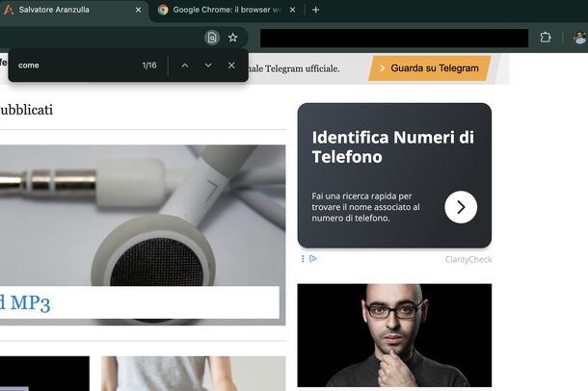Close the Salvatore Aranzulla tab

coord(138,10)
